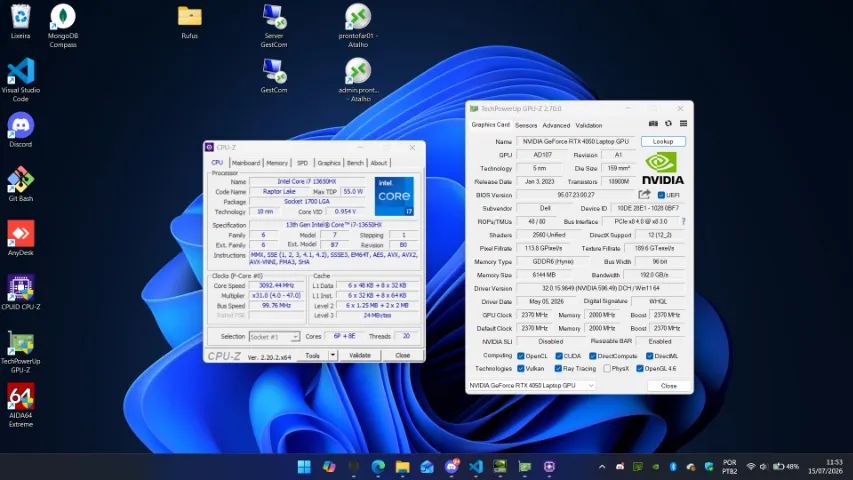Switch to the Bench tab in CPU-Z
This screenshot has width=853, height=480.
tap(355, 163)
